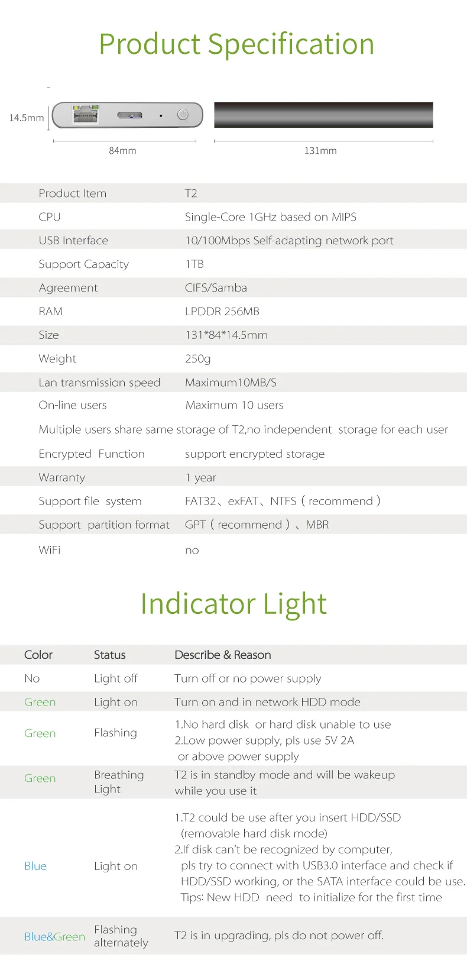Click the 14.5mm height label
Screen dimensions: 467x980
tap(27, 118)
